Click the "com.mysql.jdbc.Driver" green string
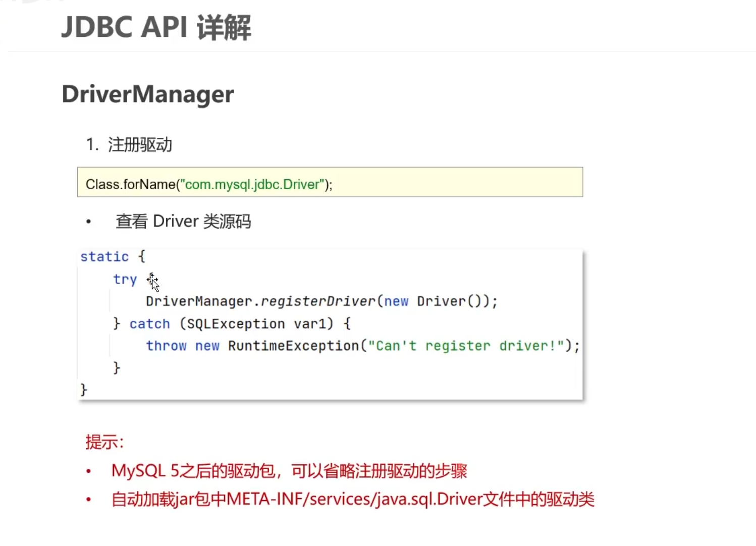This screenshot has height=546, width=756. [252, 184]
